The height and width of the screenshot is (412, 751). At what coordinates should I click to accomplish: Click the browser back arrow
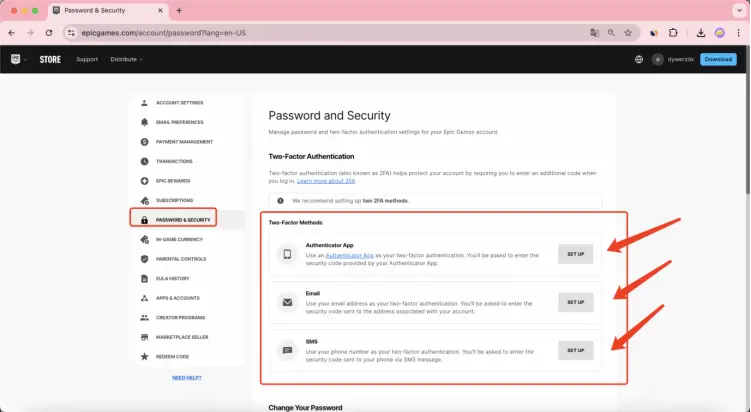click(11, 33)
